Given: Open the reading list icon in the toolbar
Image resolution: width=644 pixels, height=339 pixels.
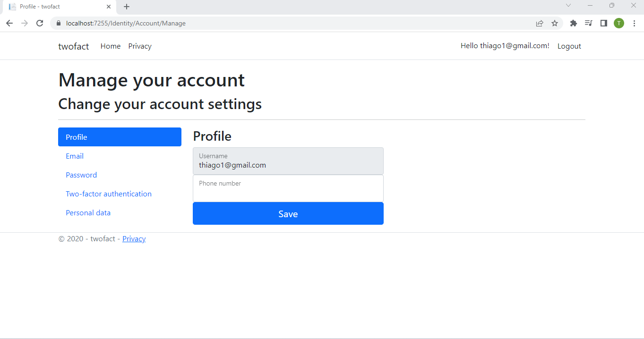Looking at the screenshot, I should (x=588, y=23).
